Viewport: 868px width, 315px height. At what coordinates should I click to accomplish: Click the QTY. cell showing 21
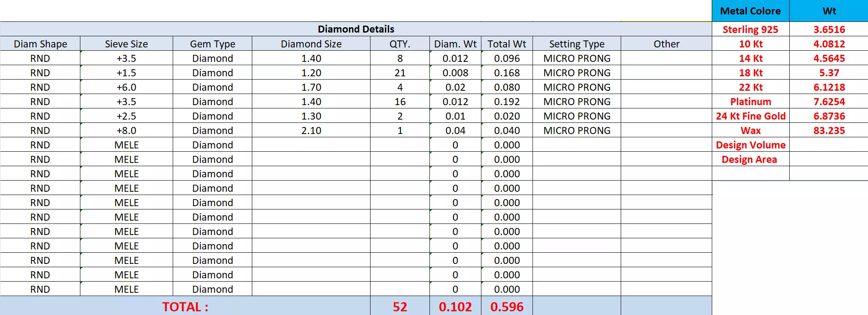(x=400, y=73)
